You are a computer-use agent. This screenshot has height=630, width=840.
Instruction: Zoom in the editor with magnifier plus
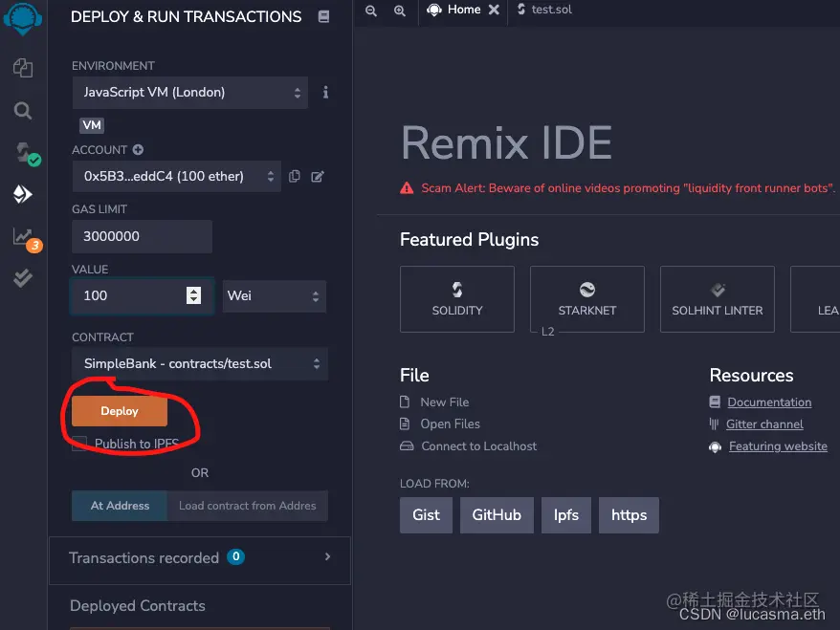pos(400,11)
